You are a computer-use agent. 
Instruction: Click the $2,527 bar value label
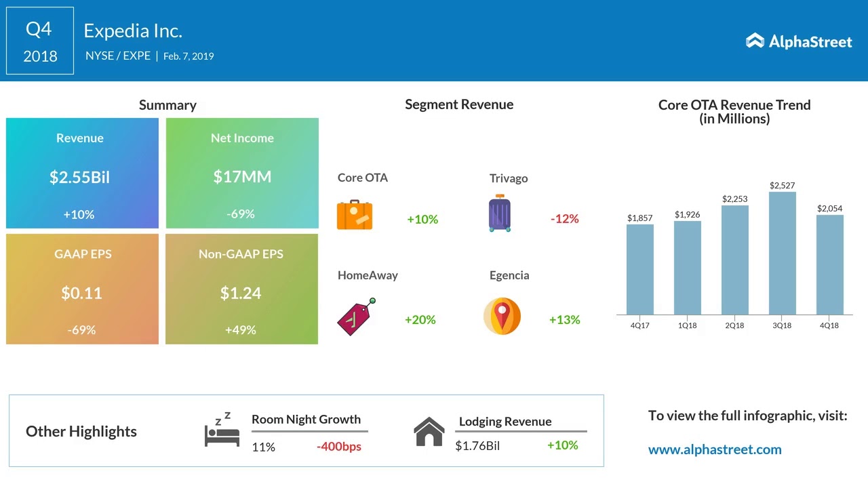[x=783, y=185]
